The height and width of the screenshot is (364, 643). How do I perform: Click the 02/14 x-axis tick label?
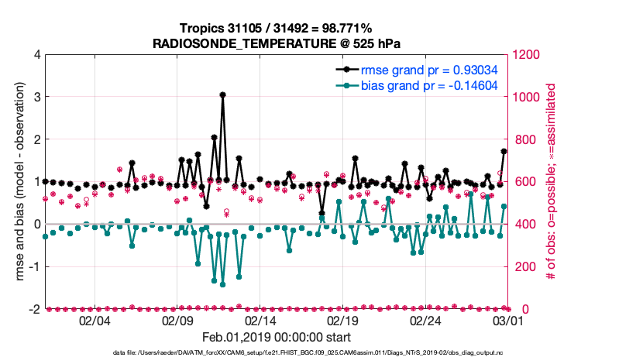[x=260, y=321]
